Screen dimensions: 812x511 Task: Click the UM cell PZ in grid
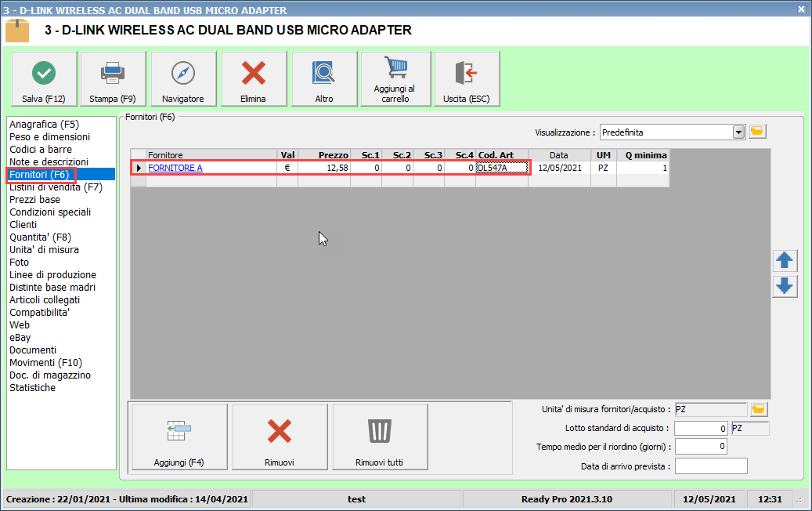point(603,168)
